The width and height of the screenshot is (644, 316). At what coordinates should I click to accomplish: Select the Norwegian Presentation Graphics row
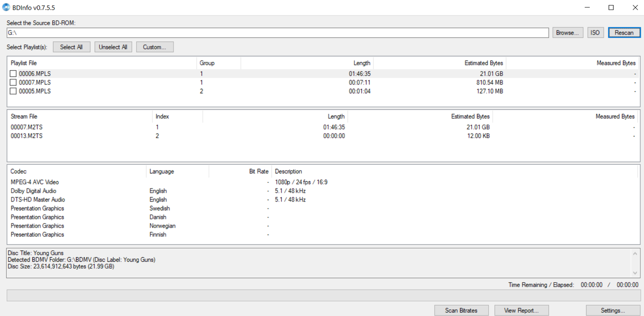[323, 226]
